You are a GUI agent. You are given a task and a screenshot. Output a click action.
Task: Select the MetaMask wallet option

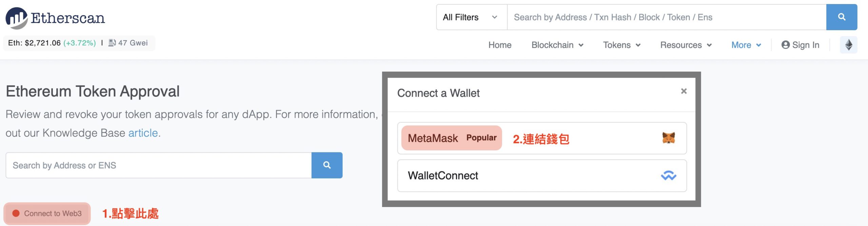tap(451, 138)
